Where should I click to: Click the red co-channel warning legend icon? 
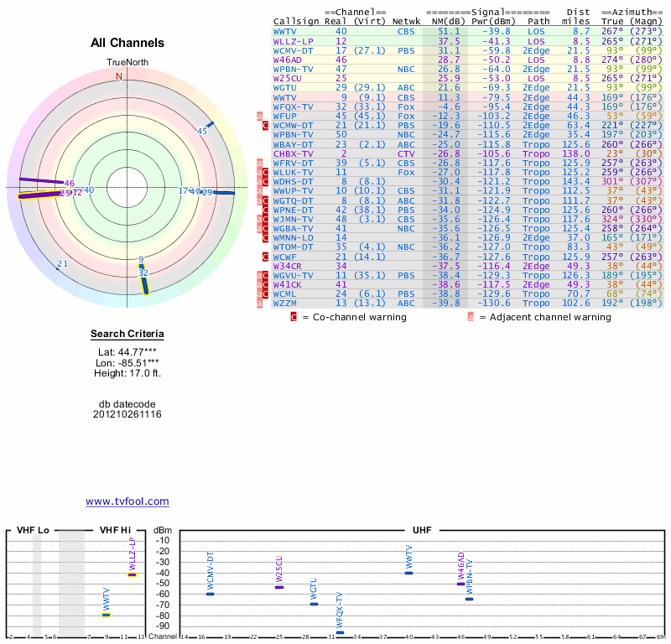click(x=294, y=317)
